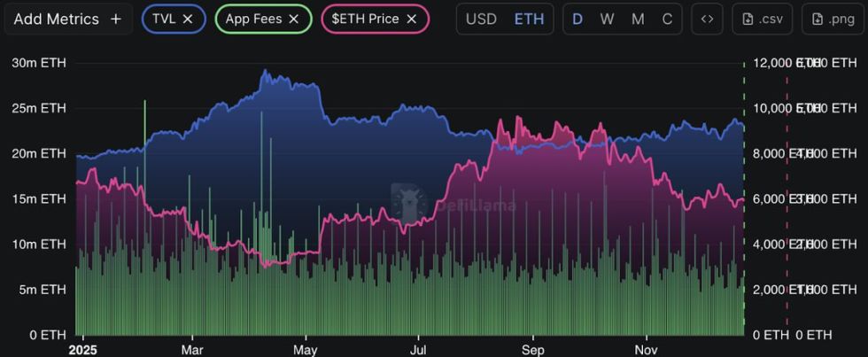Remove the $ETH Price metric chip

click(411, 19)
